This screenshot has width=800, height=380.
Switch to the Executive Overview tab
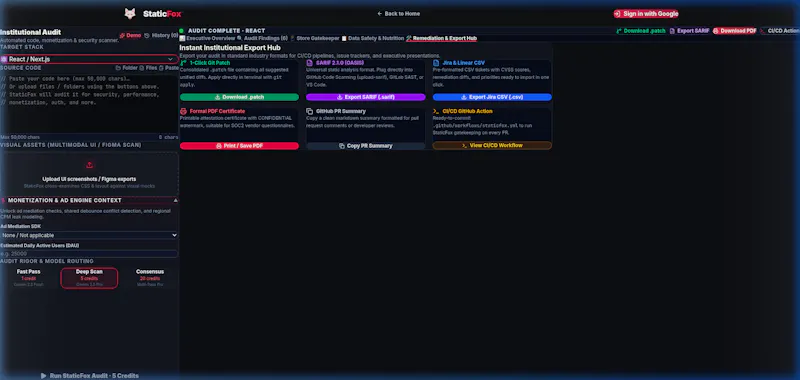click(x=207, y=38)
